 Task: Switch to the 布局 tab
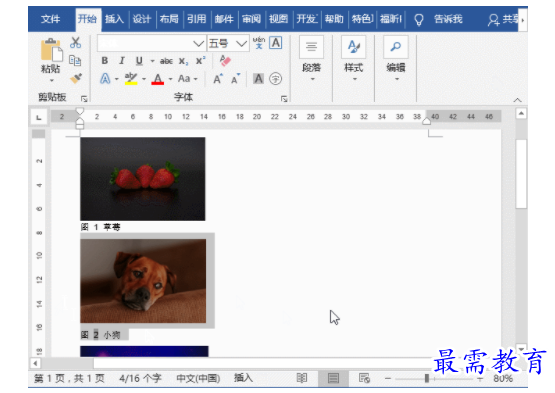click(169, 19)
